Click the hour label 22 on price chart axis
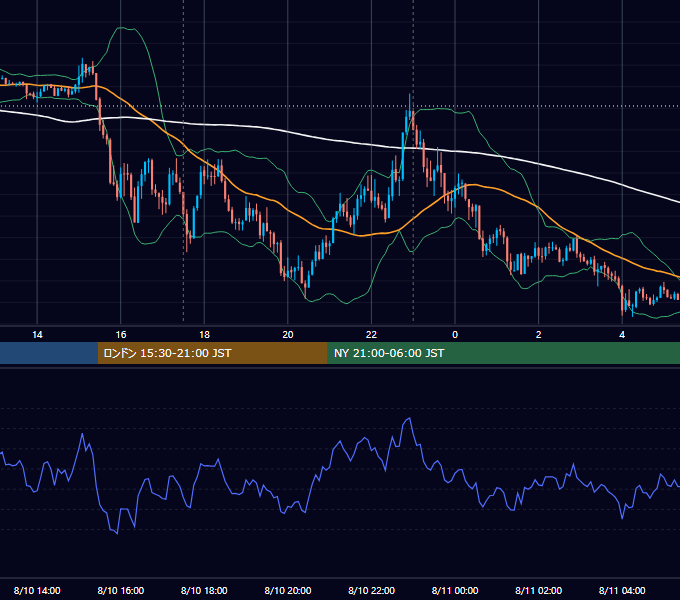This screenshot has height=600, width=680. 371,335
